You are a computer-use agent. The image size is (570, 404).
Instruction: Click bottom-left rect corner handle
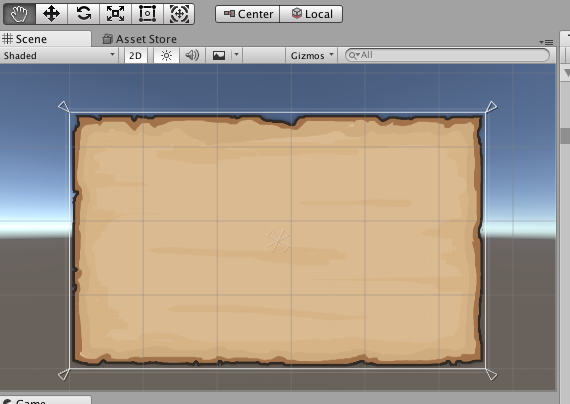[x=64, y=375]
